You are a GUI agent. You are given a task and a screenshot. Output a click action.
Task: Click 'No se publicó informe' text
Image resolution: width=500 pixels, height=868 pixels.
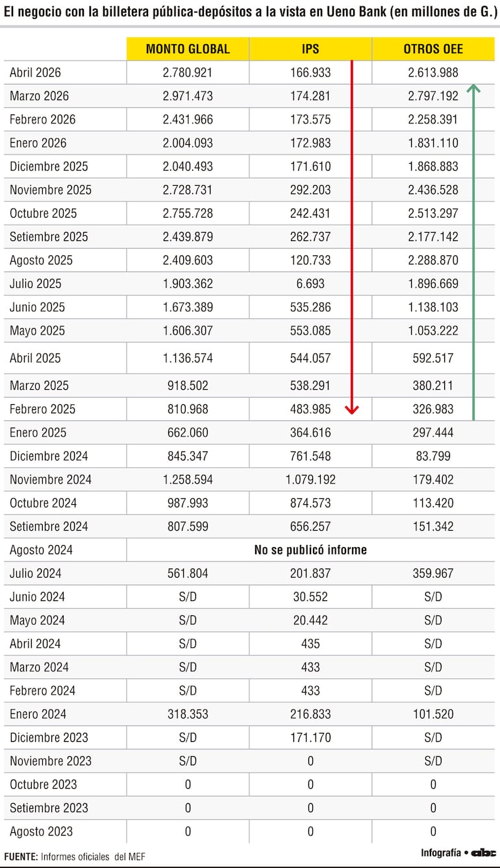[310, 550]
